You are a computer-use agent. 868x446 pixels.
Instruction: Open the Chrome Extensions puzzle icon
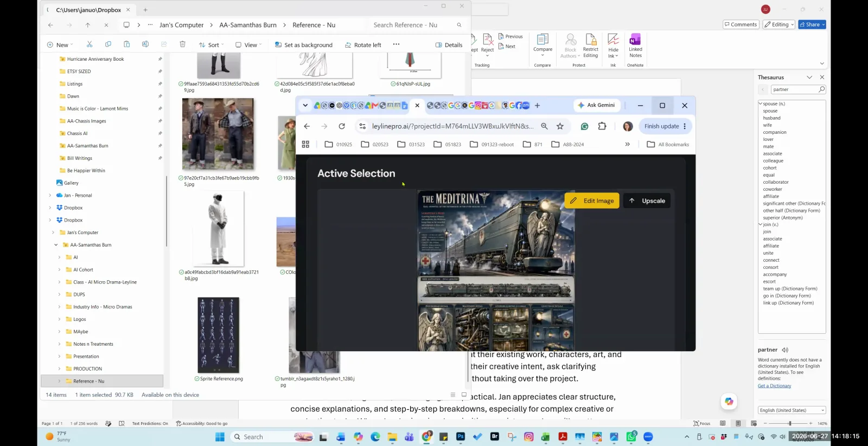(602, 126)
